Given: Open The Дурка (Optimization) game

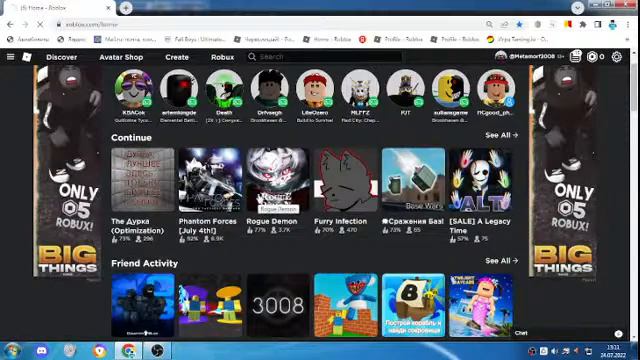Looking at the screenshot, I should [x=142, y=180].
